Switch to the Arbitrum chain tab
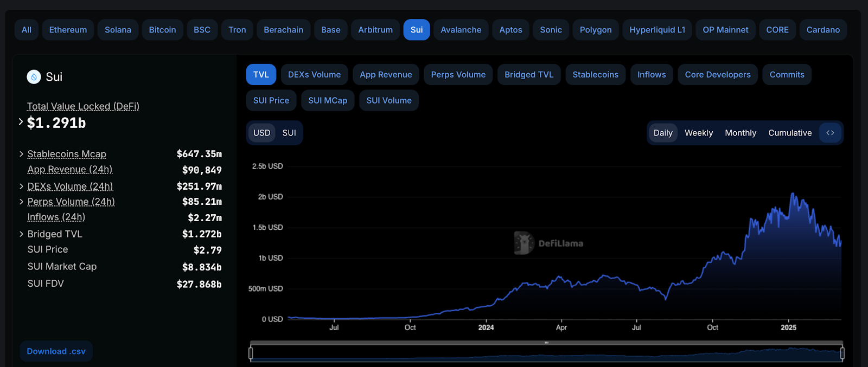The image size is (868, 367). (x=375, y=30)
